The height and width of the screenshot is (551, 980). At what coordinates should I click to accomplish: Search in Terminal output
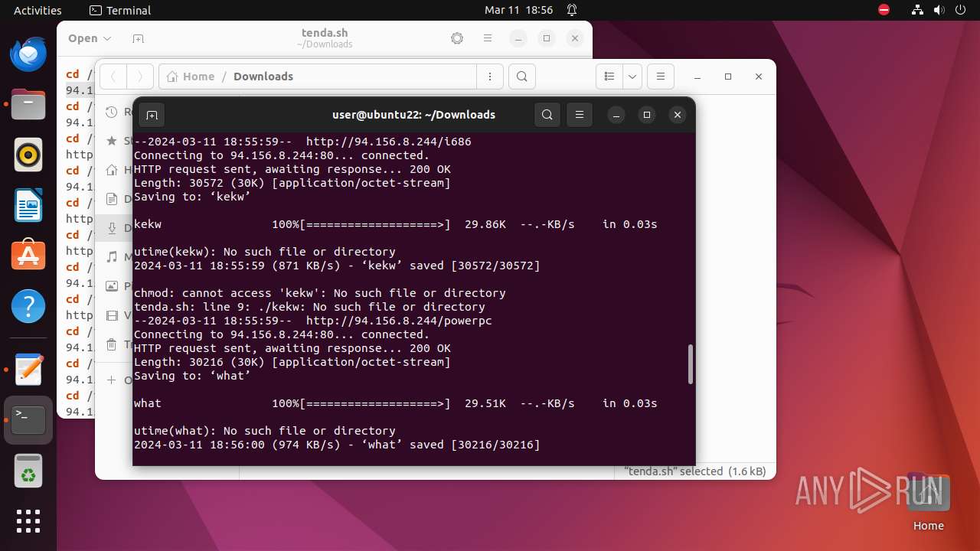[x=547, y=115]
